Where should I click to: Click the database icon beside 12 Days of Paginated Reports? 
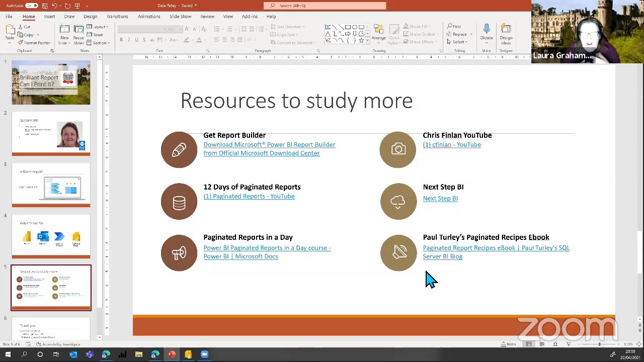click(179, 202)
